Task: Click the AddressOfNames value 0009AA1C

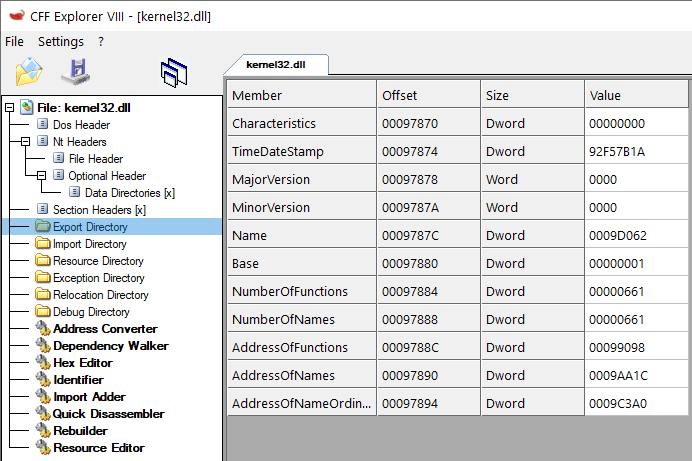Action: tap(636, 375)
